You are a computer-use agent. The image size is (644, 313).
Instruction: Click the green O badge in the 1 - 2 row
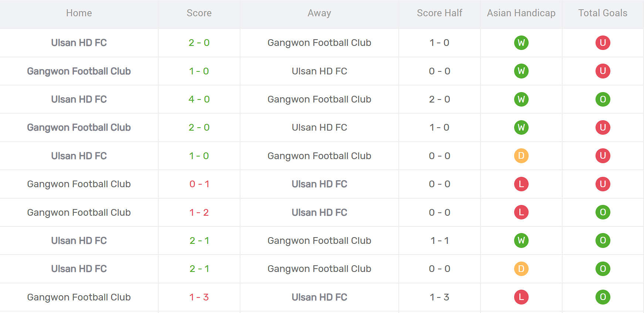[603, 212]
